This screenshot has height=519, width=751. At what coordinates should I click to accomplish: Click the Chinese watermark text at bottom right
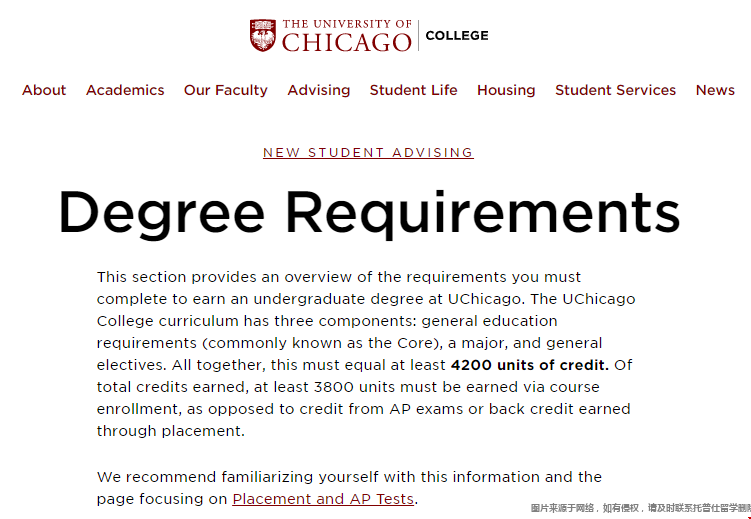[x=640, y=508]
